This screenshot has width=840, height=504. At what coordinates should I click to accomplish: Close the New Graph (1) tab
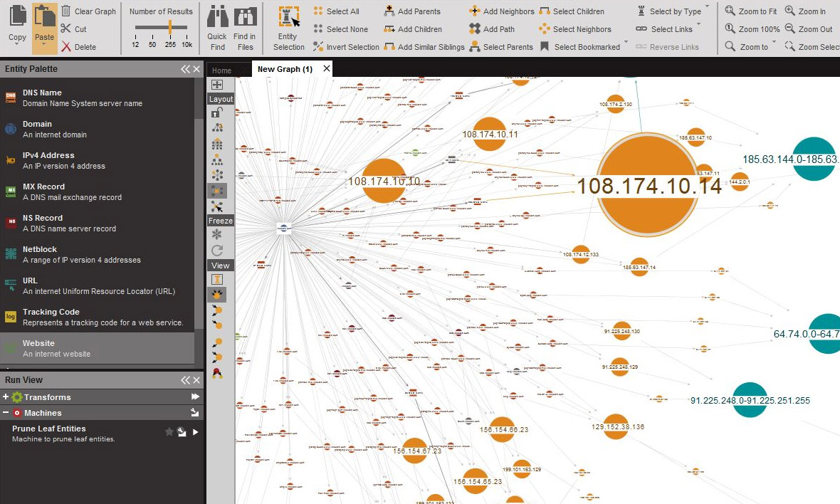tap(326, 68)
